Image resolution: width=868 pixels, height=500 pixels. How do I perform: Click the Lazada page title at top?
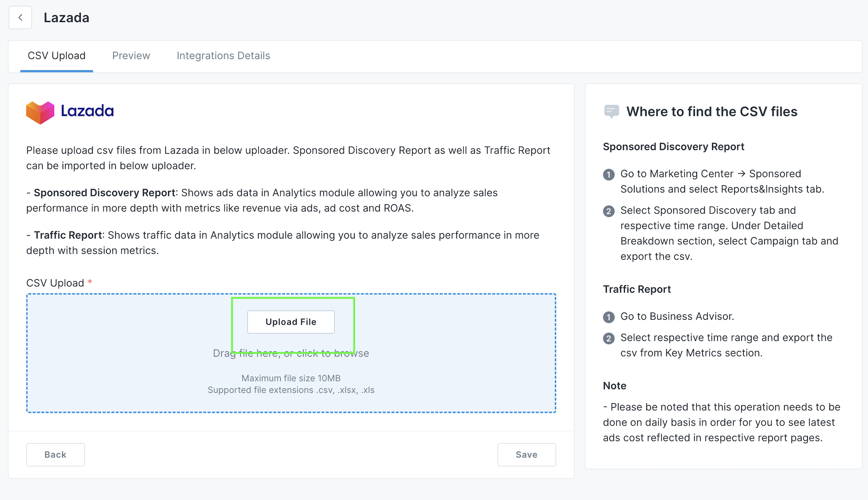point(66,18)
